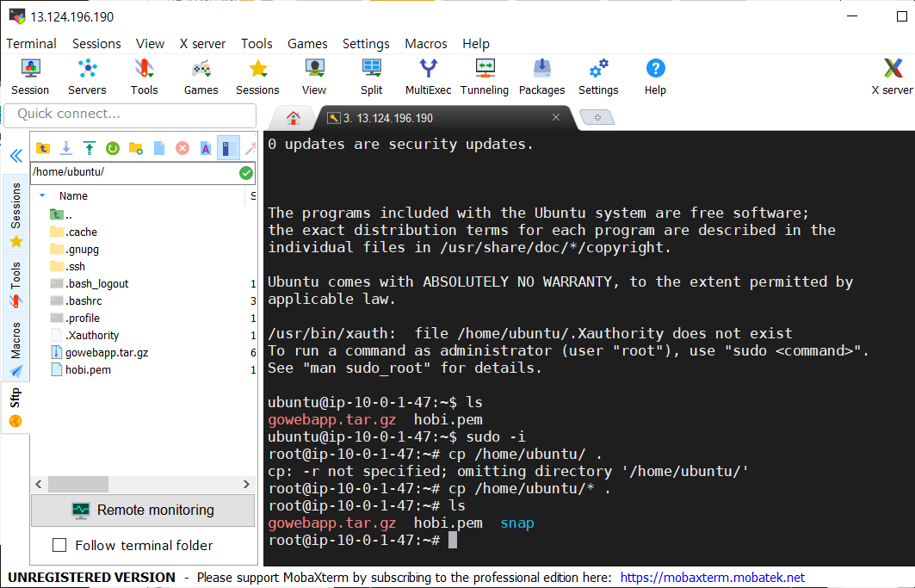Select the .gnupg folder
This screenshot has height=588, width=915.
click(75, 250)
